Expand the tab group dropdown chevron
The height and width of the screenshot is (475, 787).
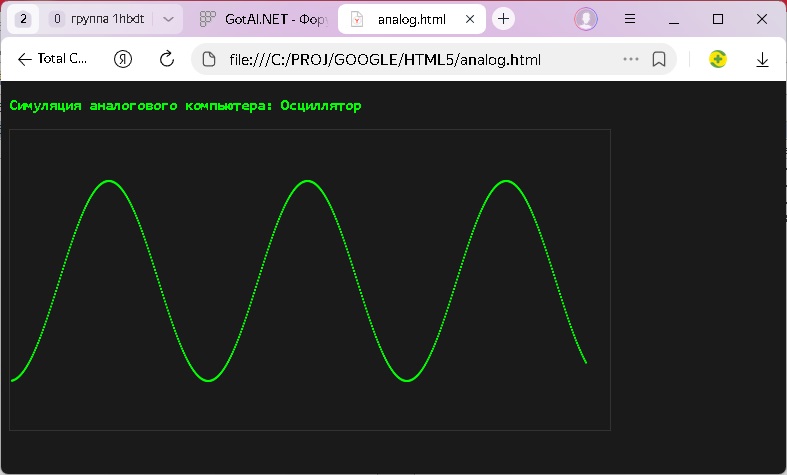167,19
